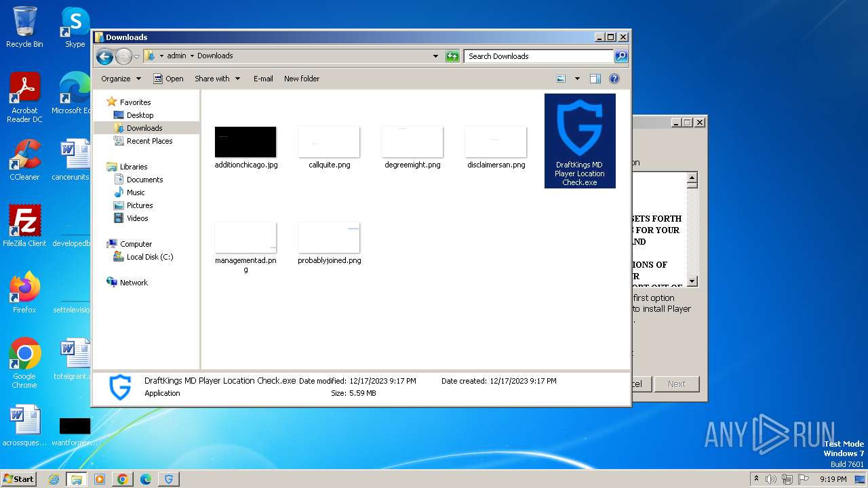Open Explorer help icon

614,79
